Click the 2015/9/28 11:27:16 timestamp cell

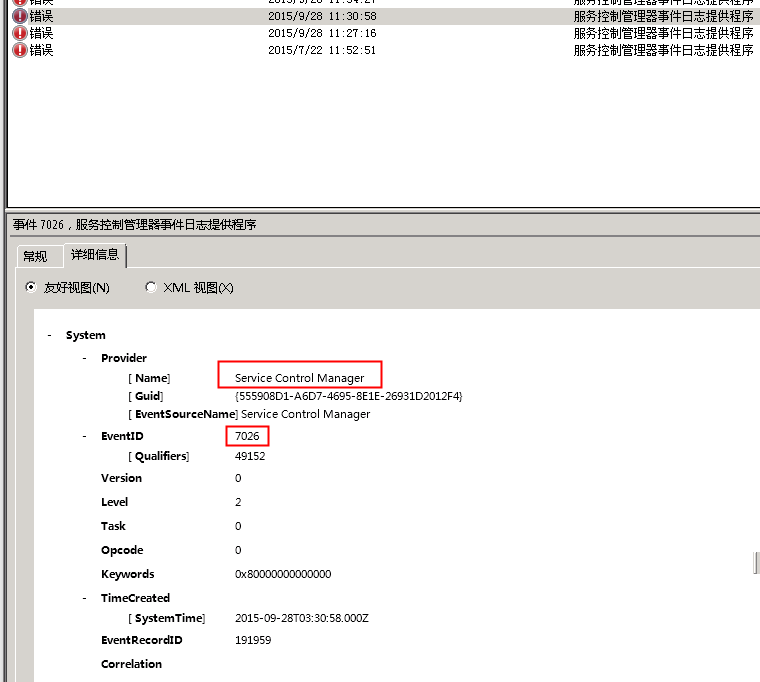coord(322,33)
